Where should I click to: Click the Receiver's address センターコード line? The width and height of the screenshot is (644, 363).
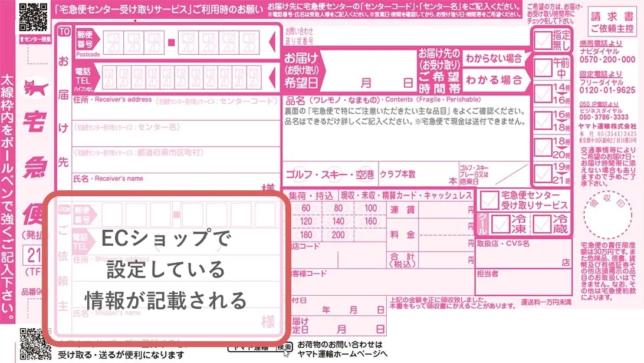click(176, 108)
